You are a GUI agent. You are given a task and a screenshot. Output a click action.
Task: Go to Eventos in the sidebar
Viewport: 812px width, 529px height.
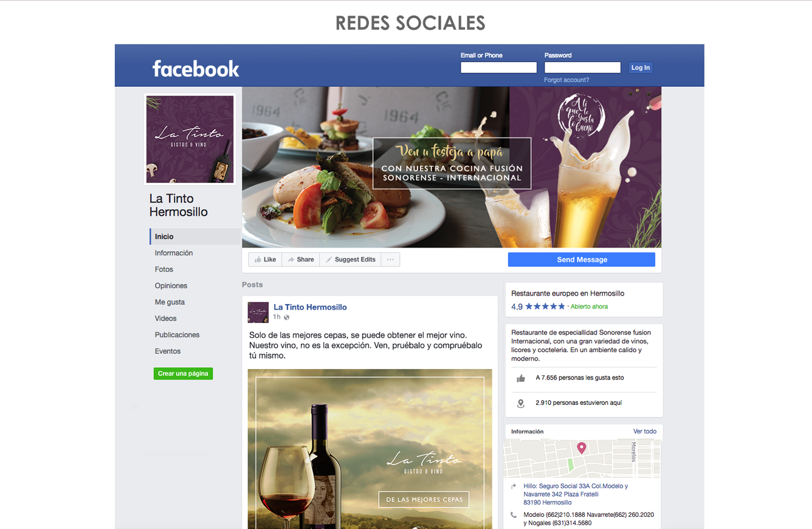168,351
